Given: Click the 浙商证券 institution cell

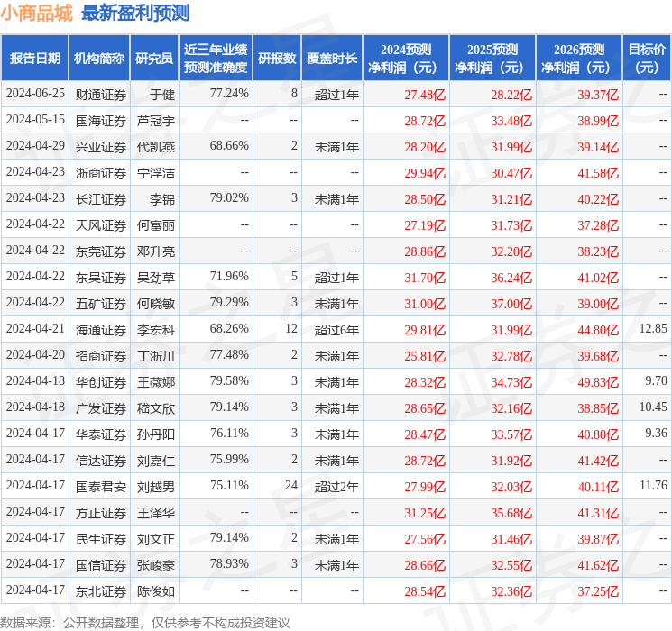Looking at the screenshot, I should point(101,173).
